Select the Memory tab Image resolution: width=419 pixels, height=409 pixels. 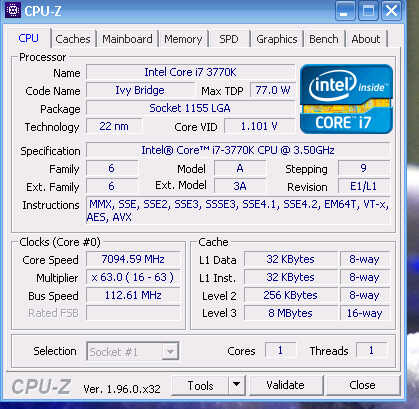point(183,39)
